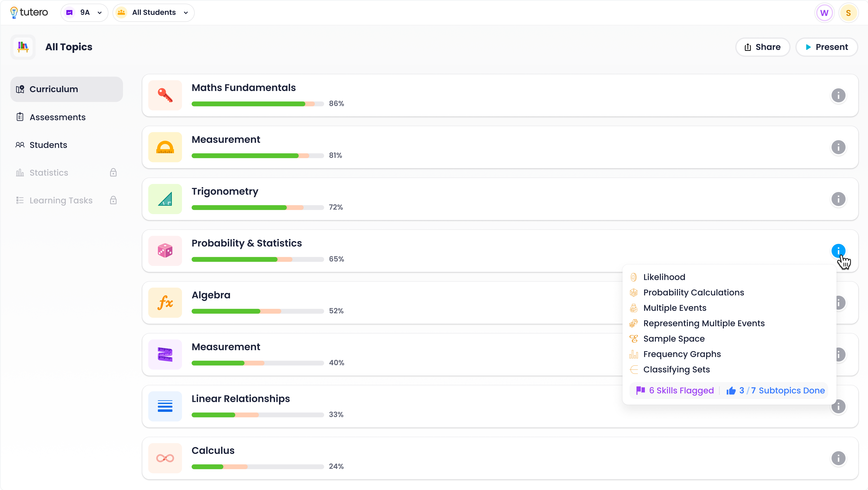Select Frequency Graphs subtopic in popup
Viewport: 868px width, 490px height.
tap(682, 354)
